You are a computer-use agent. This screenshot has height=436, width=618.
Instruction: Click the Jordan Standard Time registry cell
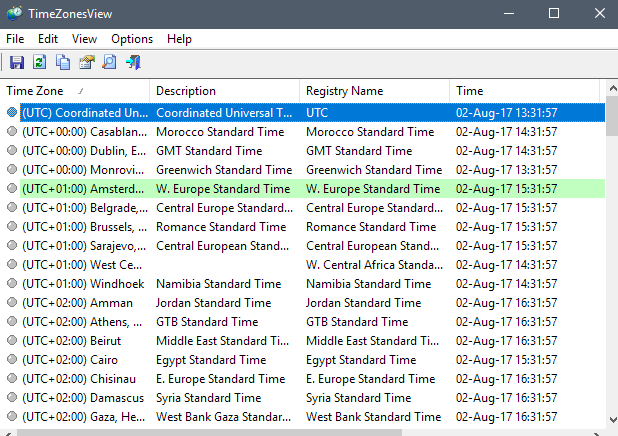pos(363,303)
